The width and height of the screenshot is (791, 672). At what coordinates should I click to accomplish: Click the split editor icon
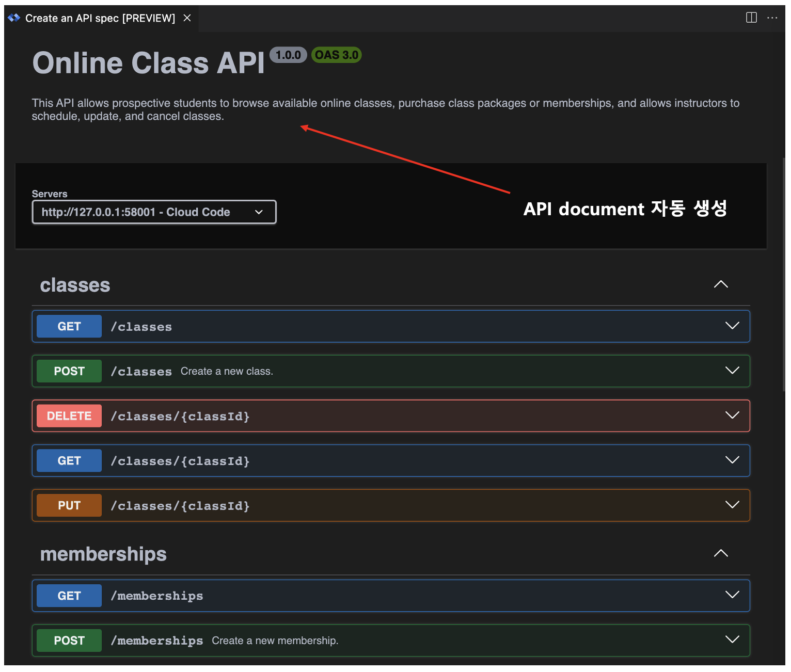751,18
